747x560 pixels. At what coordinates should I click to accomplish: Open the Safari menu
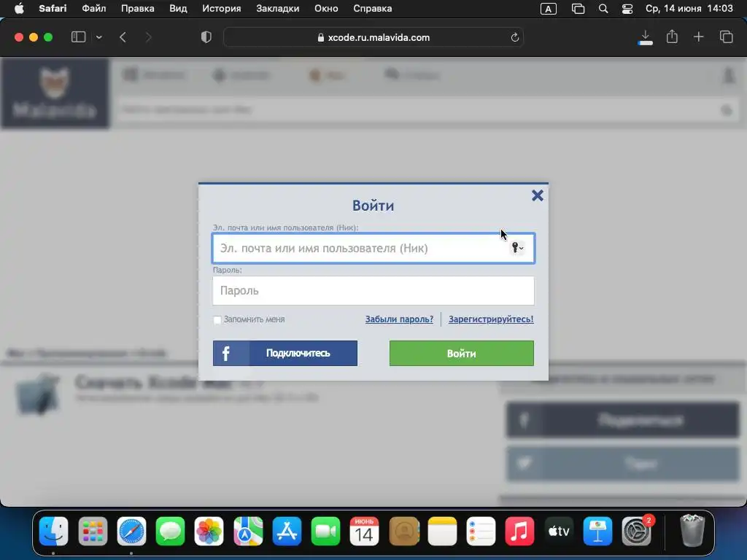53,8
